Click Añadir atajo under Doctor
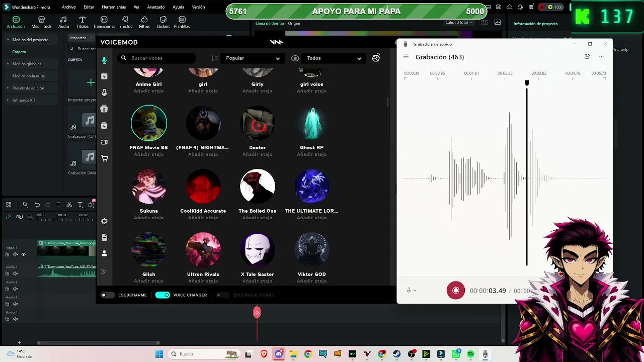The image size is (644, 362). [x=257, y=154]
